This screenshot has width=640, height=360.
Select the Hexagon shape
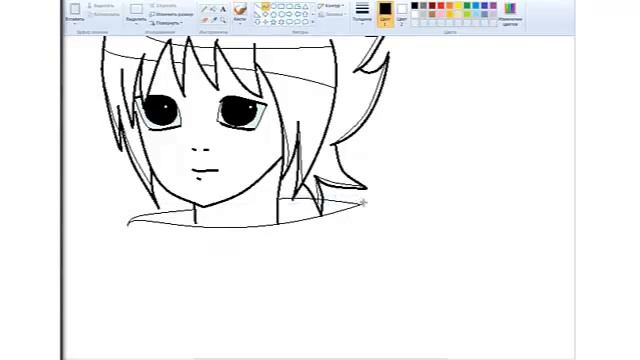281,14
